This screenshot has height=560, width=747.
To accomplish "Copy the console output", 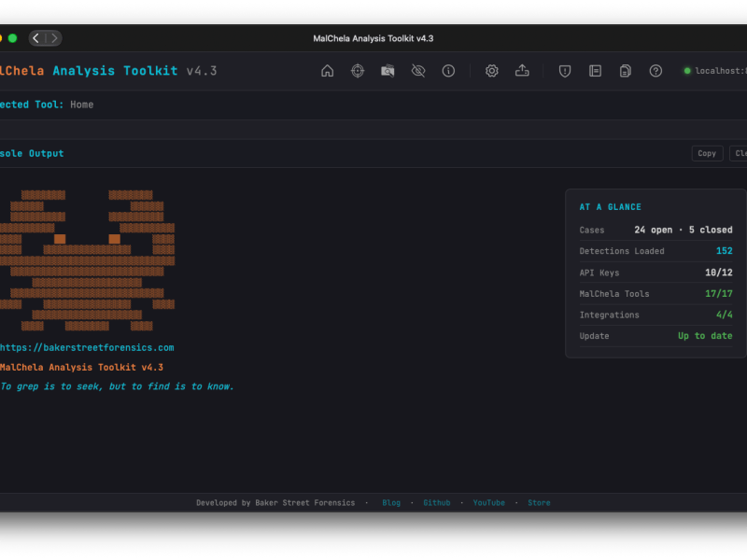I will coord(707,153).
